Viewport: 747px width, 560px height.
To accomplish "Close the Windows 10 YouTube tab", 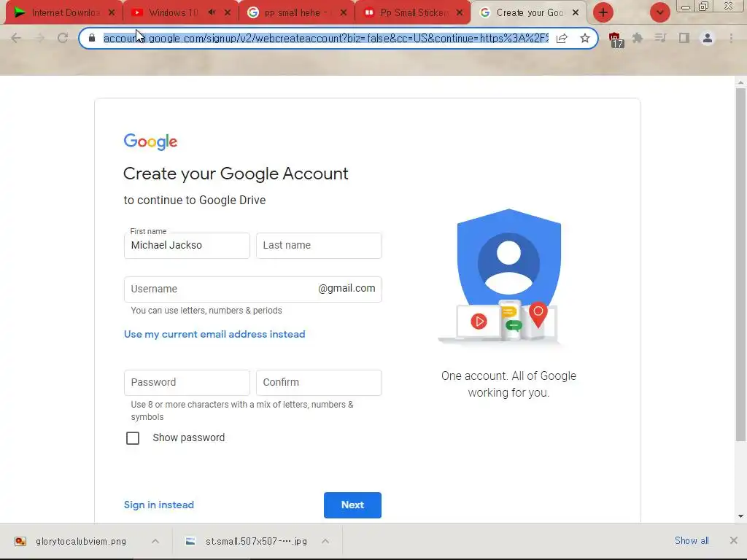I will coord(228,12).
